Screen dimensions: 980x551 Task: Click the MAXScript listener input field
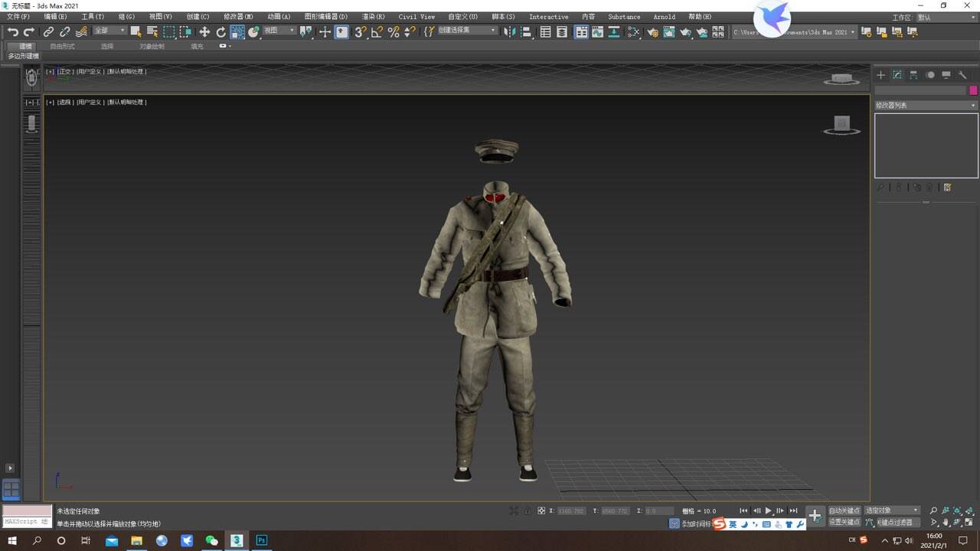(27, 522)
